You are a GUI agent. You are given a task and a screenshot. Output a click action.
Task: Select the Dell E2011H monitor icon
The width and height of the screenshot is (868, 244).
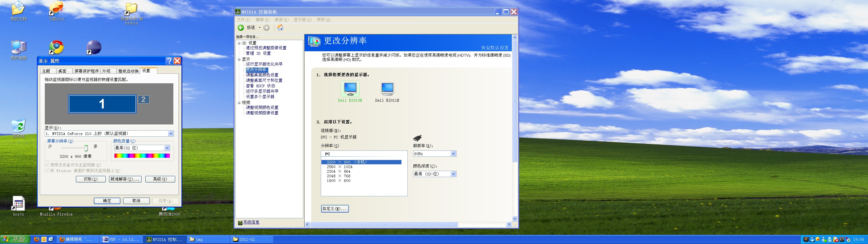pos(387,89)
